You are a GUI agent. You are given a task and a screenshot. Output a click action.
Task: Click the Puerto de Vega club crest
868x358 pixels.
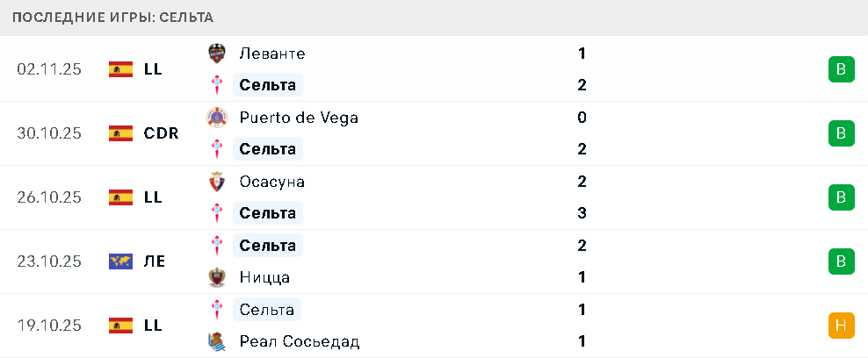(216, 118)
